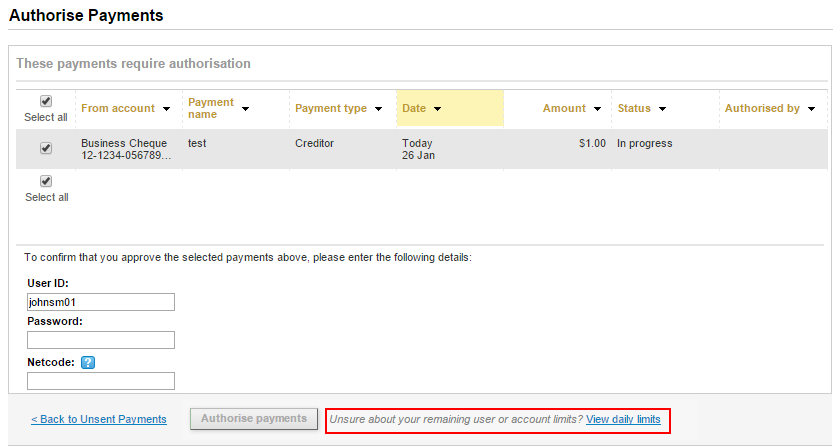
Task: Focus the Password input field
Action: (101, 340)
